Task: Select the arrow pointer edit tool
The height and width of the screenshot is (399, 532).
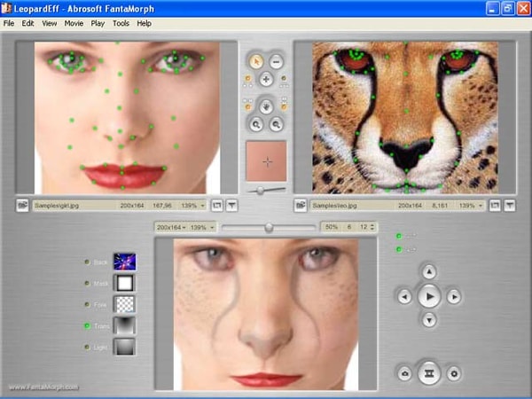Action: click(x=256, y=61)
